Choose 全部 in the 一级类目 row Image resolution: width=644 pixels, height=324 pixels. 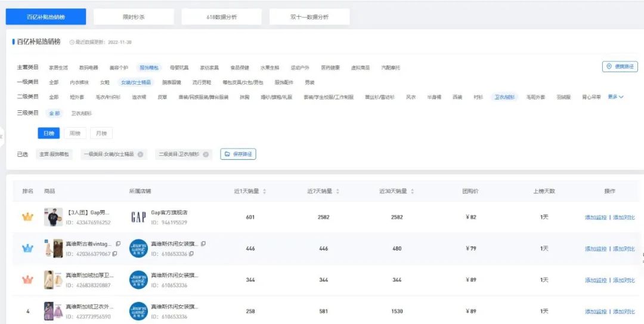(54, 82)
